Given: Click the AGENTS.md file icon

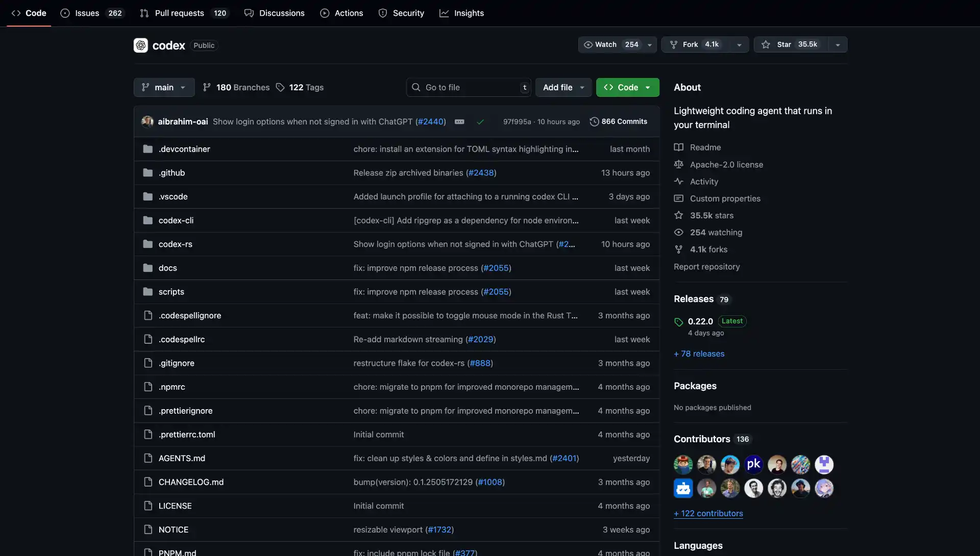Looking at the screenshot, I should click(148, 458).
